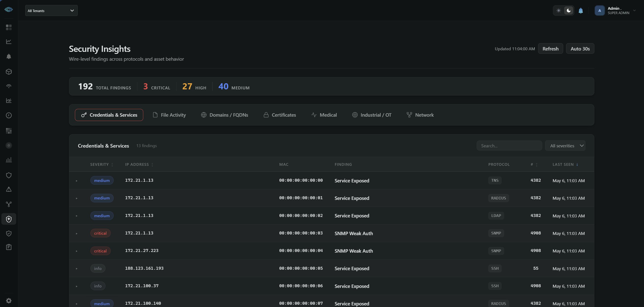
Task: Open the alerts bell icon in sidebar
Action: [x=9, y=56]
